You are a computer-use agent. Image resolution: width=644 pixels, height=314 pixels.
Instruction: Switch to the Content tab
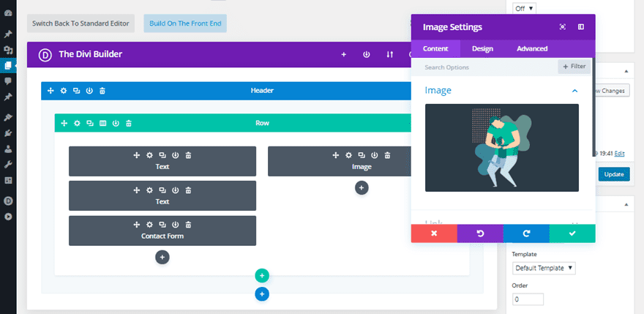pos(435,48)
